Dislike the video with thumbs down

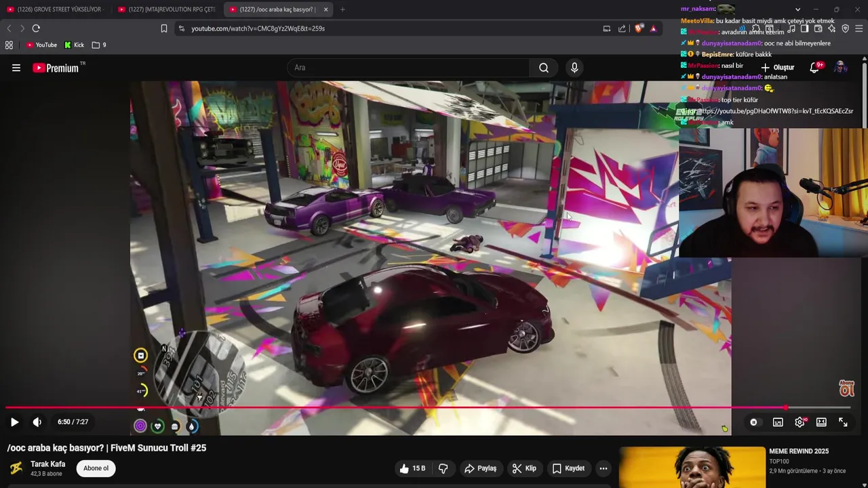pos(443,468)
